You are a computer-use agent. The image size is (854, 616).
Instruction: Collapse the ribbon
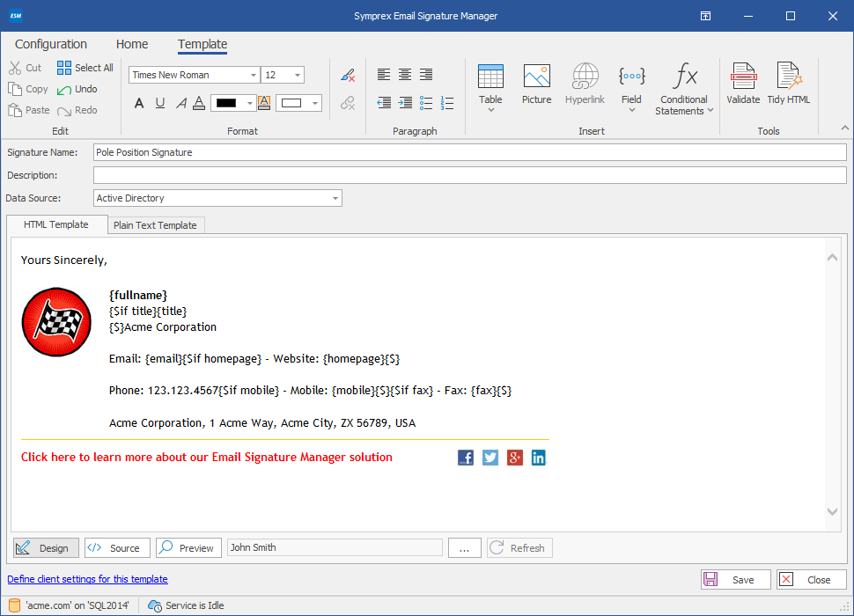(844, 128)
